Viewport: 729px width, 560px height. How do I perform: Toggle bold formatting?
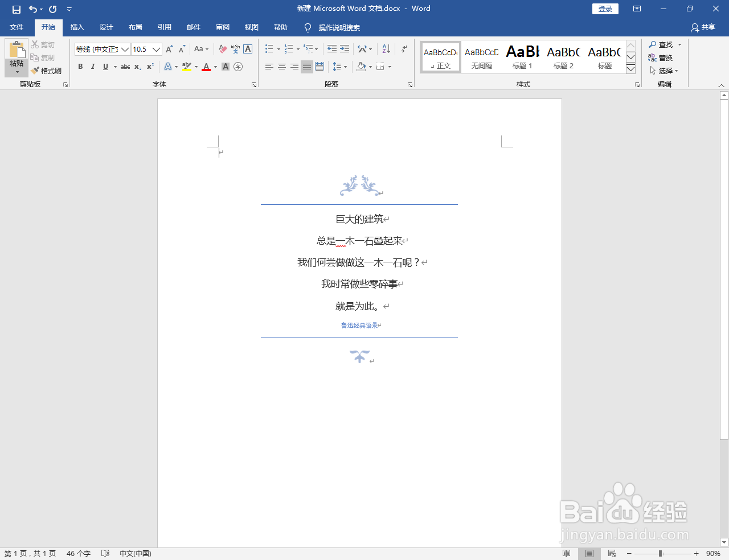pyautogui.click(x=80, y=67)
